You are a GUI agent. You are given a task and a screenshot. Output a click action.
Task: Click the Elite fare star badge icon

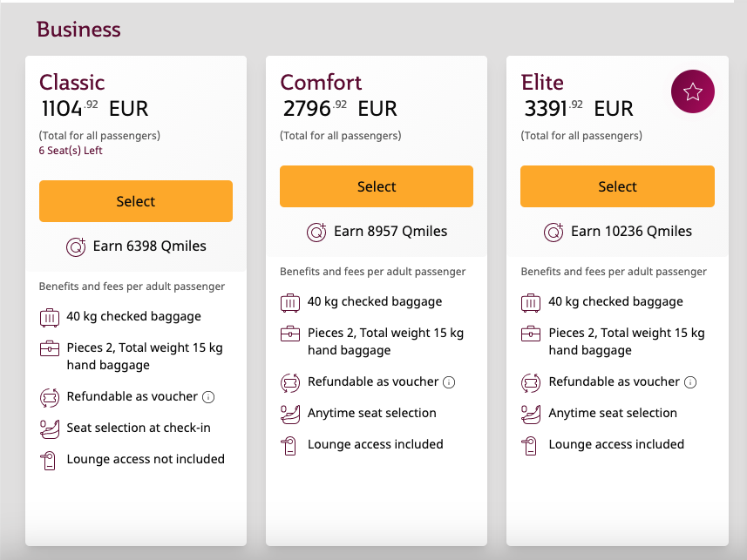(692, 91)
